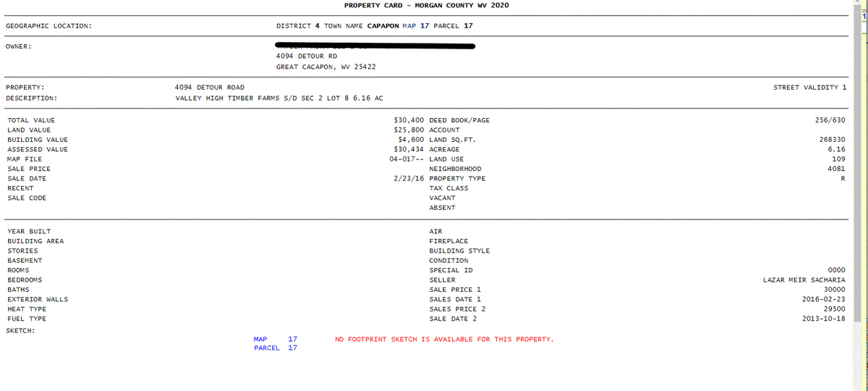Click the OWNER label
The height and width of the screenshot is (391, 868).
[x=18, y=46]
